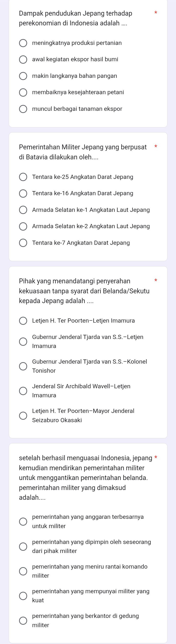Choose "Tentara ke-16 Angkatan Darat Jepang"
176x644 pixels.
(23, 194)
